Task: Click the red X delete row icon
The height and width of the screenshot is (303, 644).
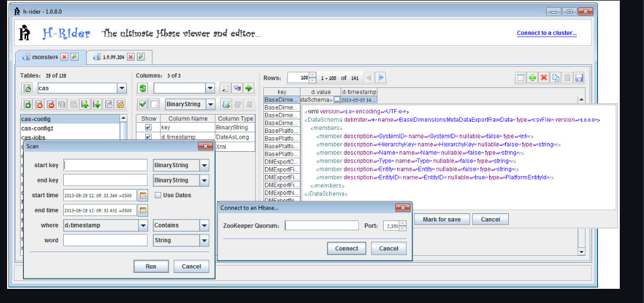Action: [544, 78]
